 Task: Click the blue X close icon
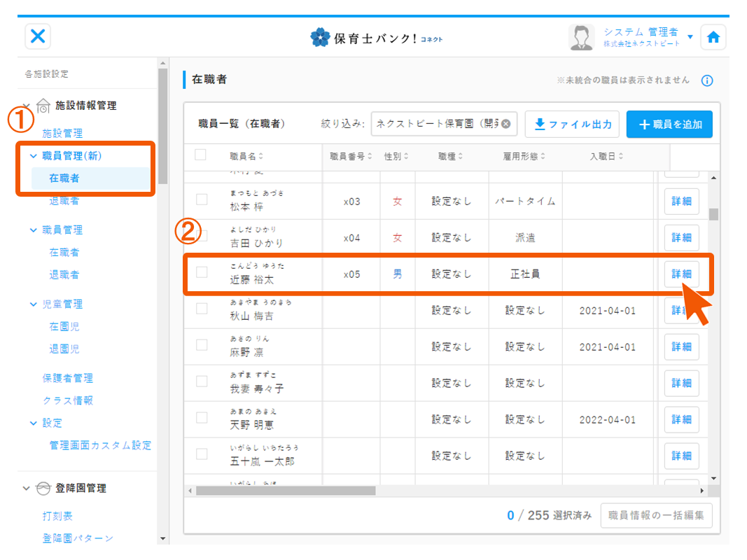[x=38, y=36]
